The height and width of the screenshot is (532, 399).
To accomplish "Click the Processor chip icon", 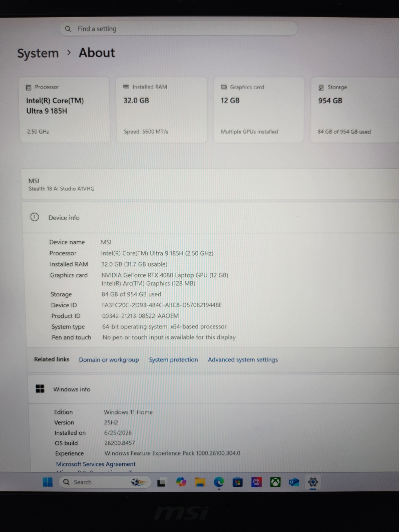I will [29, 87].
